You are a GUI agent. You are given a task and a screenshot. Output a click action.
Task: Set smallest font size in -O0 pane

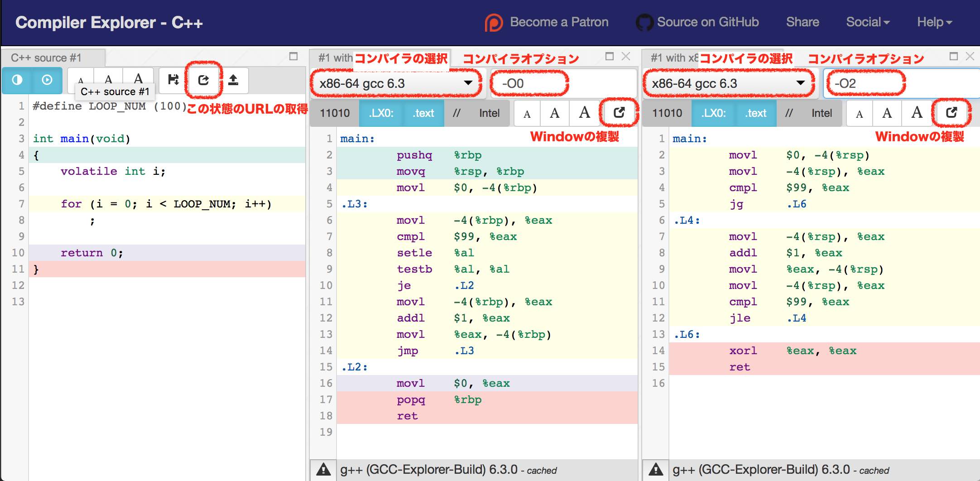pyautogui.click(x=527, y=113)
